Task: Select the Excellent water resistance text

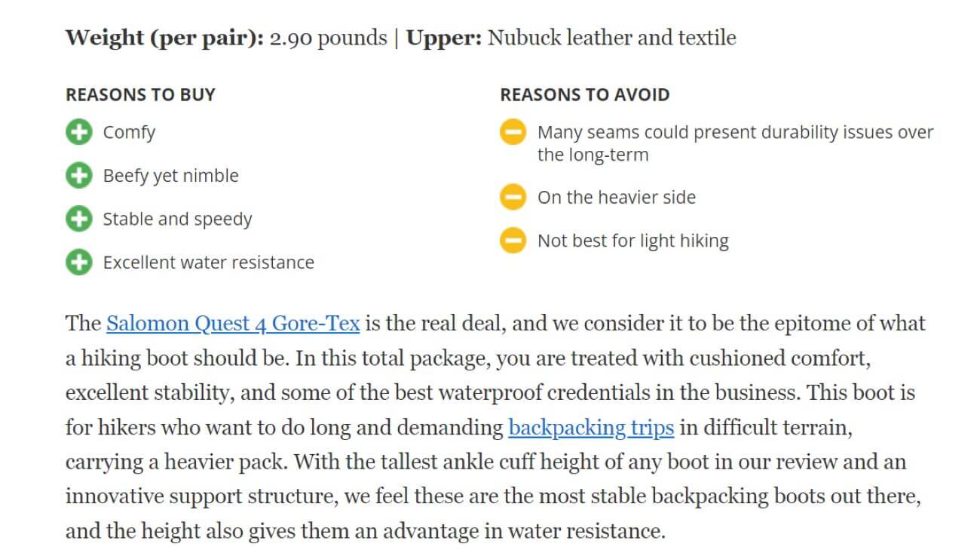Action: [209, 263]
